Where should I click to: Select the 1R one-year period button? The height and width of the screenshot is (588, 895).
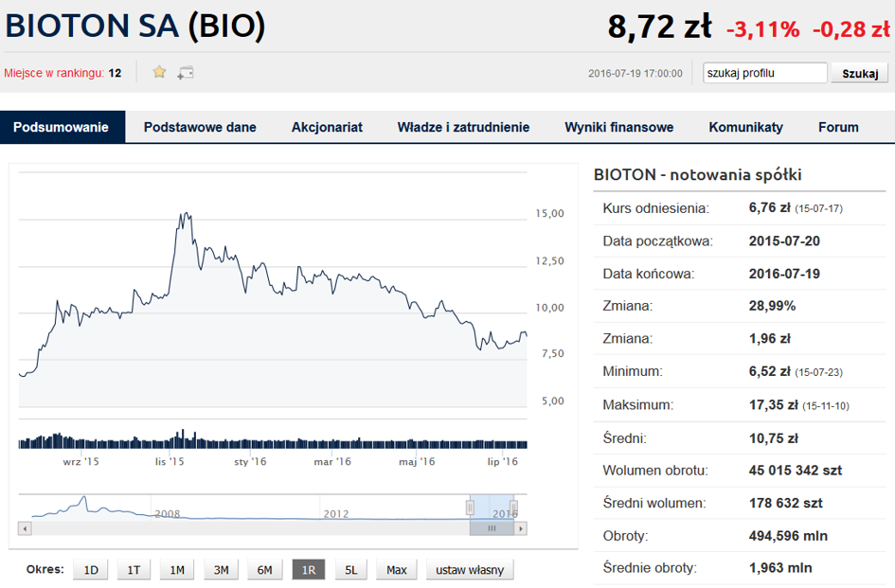pos(308,570)
